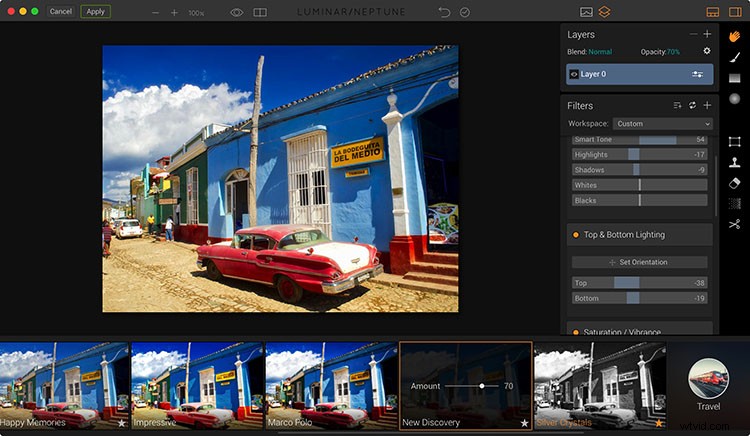
Task: Open Layer 0 adjustment sliders icon
Action: (697, 74)
